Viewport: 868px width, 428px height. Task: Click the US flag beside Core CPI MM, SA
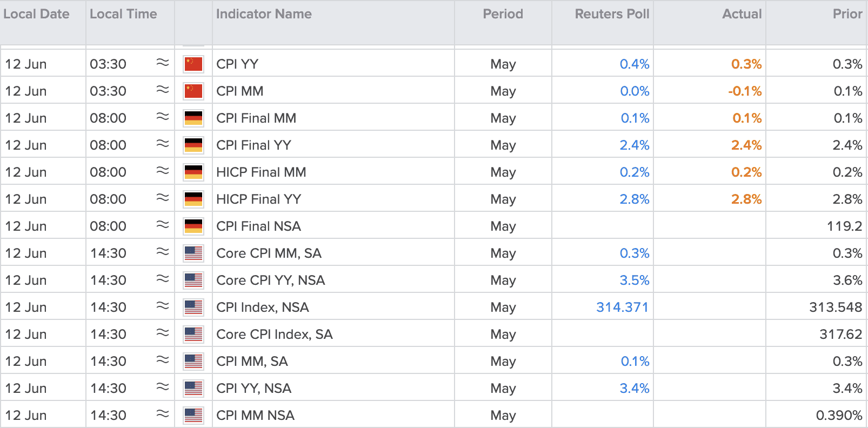coord(193,253)
